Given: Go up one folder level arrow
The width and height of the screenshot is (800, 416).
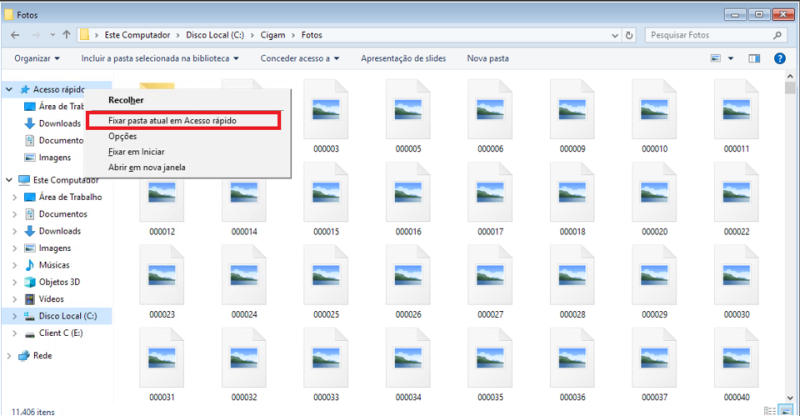Looking at the screenshot, I should [x=66, y=35].
